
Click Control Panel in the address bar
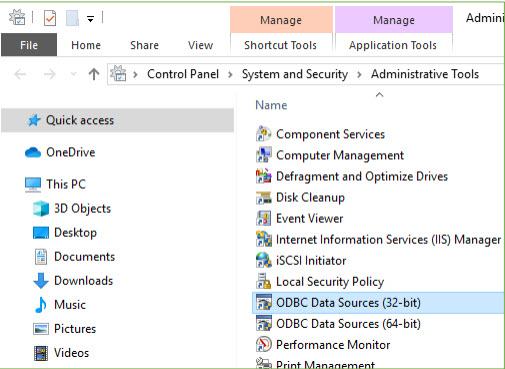[183, 74]
